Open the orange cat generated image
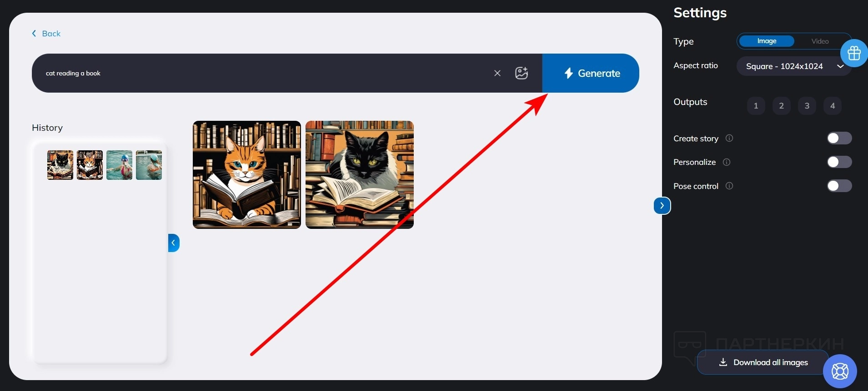This screenshot has height=391, width=868. tap(247, 175)
